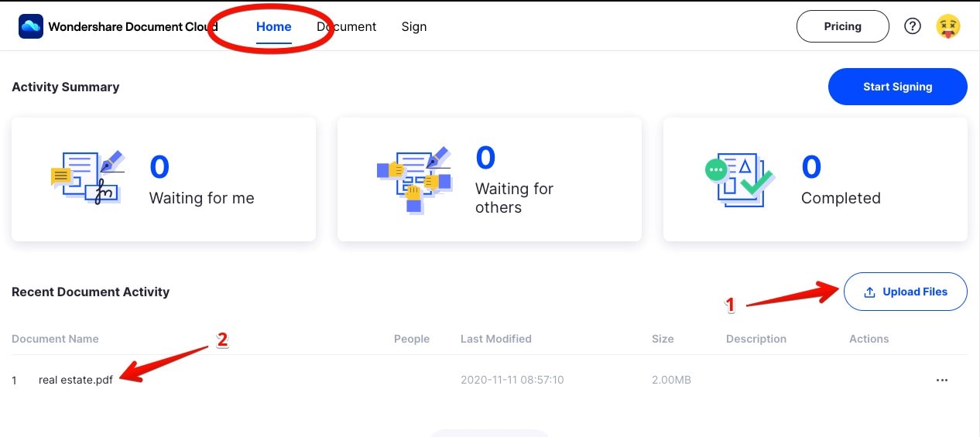Switch to the Home tab

click(274, 26)
